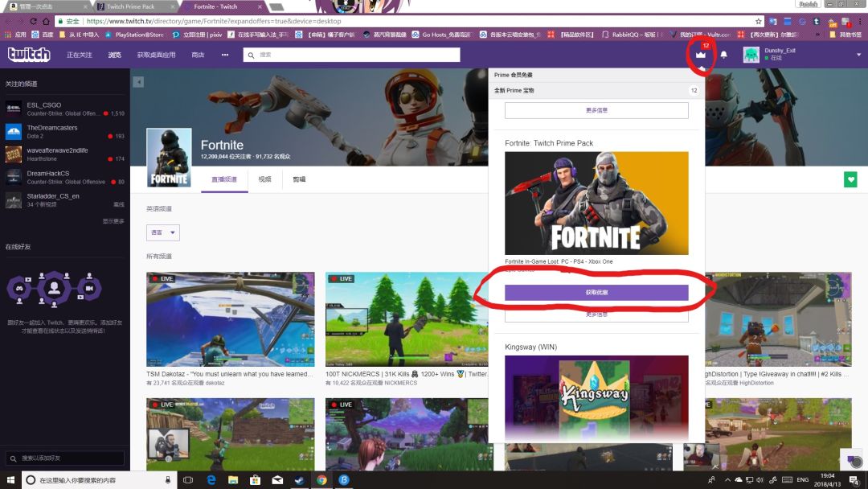This screenshot has width=868, height=489.
Task: Open Task View on taskbar
Action: pyautogui.click(x=188, y=479)
